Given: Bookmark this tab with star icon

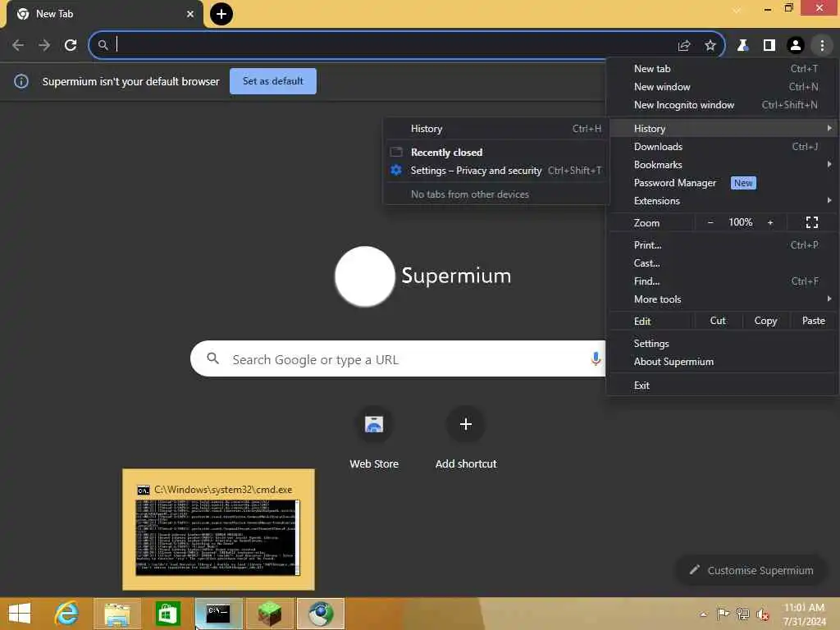Looking at the screenshot, I should click(710, 46).
